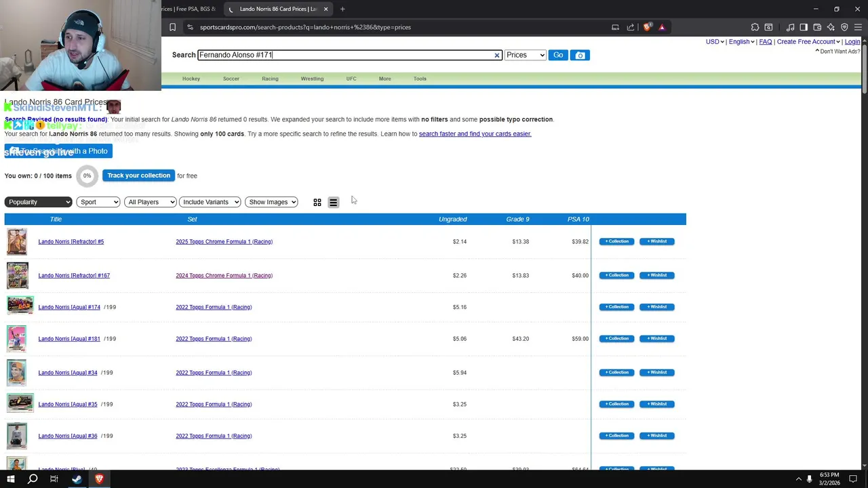This screenshot has width=868, height=488.
Task: Switch to grid view icon
Action: [317, 203]
